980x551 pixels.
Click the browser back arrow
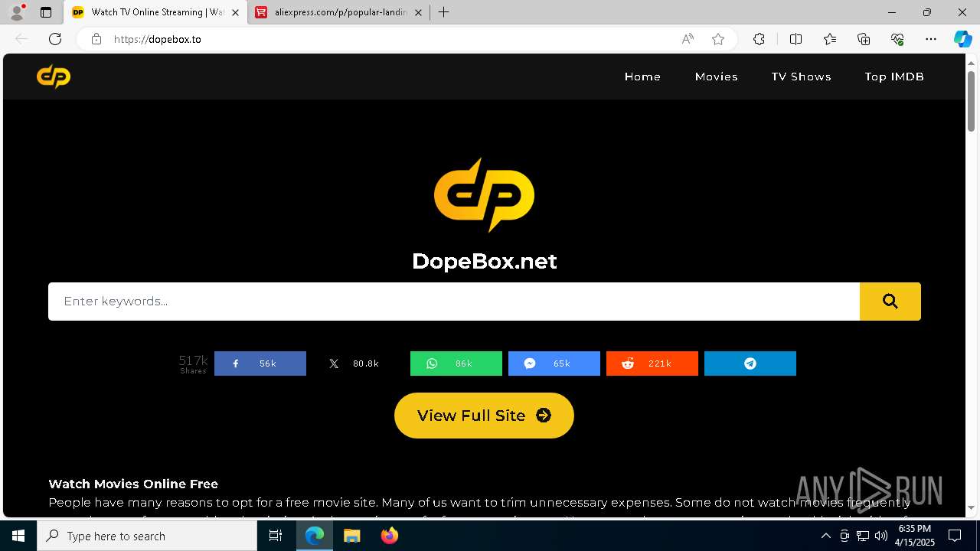point(21,39)
